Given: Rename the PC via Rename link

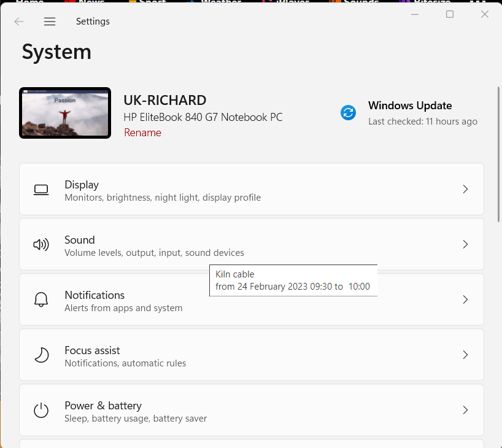Looking at the screenshot, I should pos(142,133).
